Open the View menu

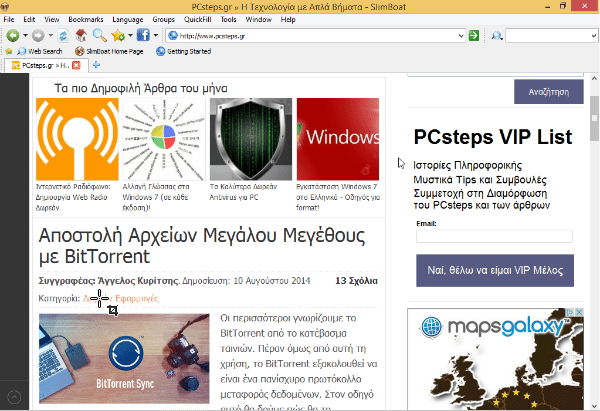coord(52,20)
